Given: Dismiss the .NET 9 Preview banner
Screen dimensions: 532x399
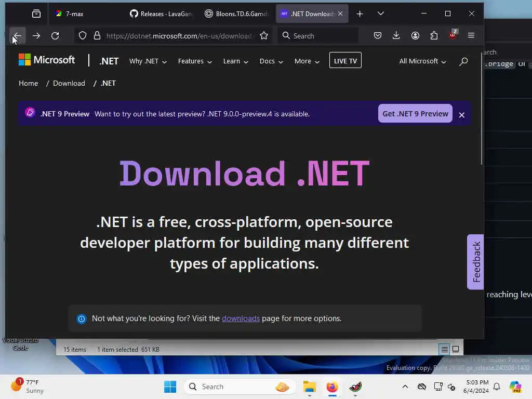Looking at the screenshot, I should [462, 115].
